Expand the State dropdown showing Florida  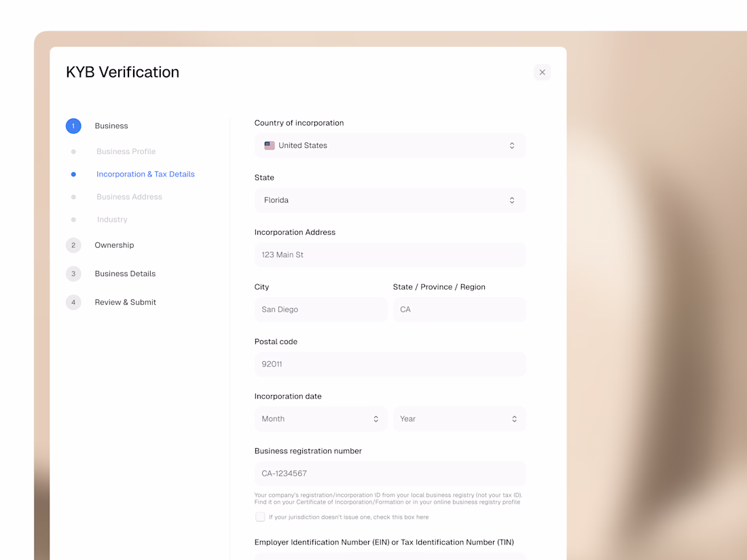point(390,200)
